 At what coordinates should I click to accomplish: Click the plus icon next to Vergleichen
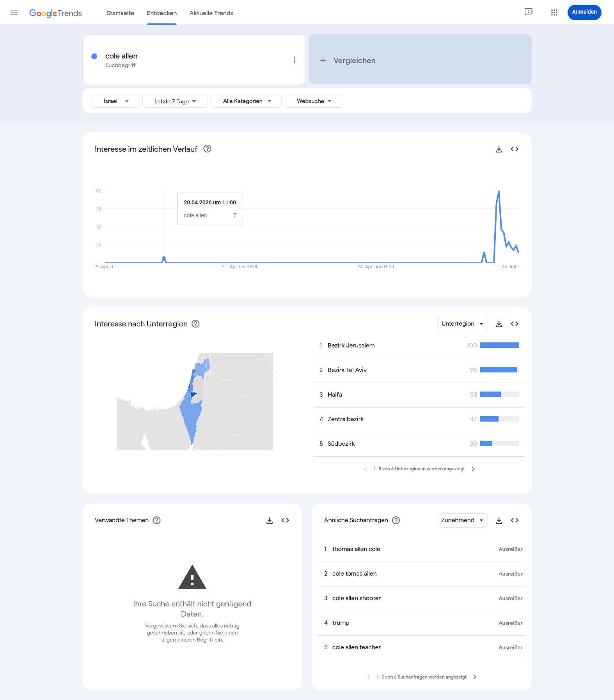[323, 60]
